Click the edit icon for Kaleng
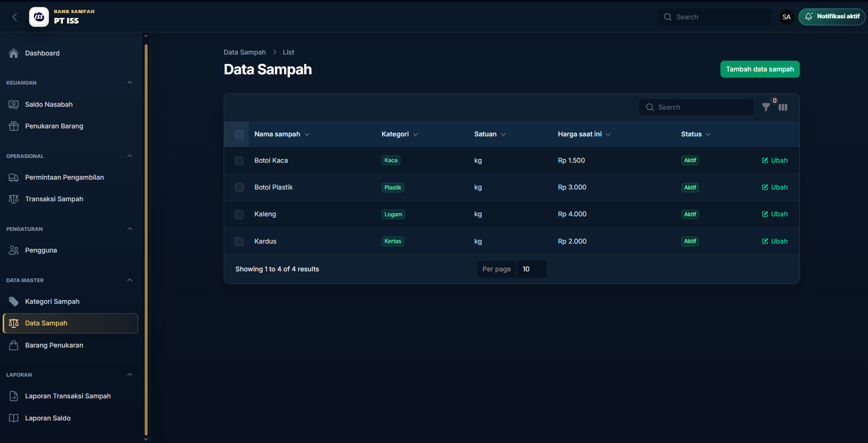This screenshot has width=868, height=443. click(x=765, y=214)
